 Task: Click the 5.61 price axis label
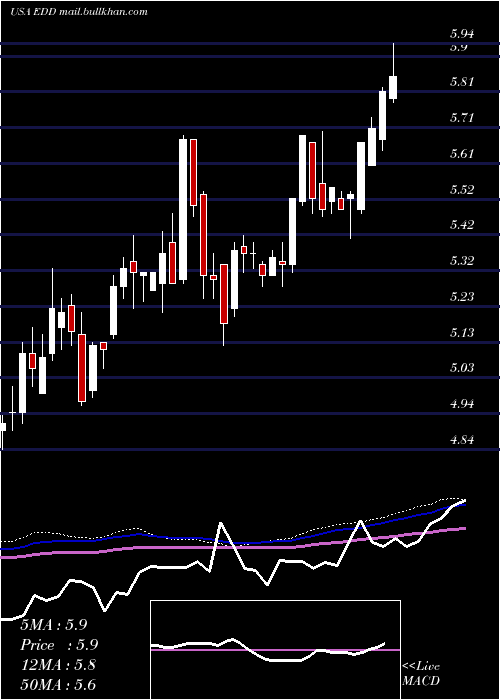[462, 154]
